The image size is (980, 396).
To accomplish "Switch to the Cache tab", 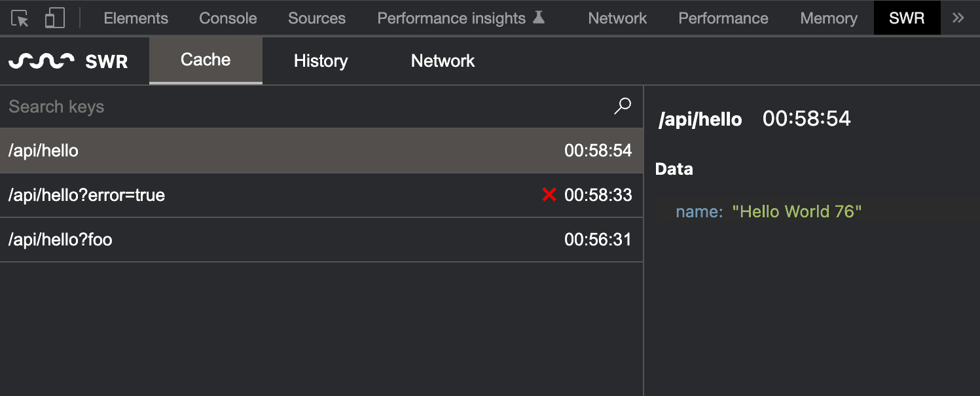I will tap(206, 60).
